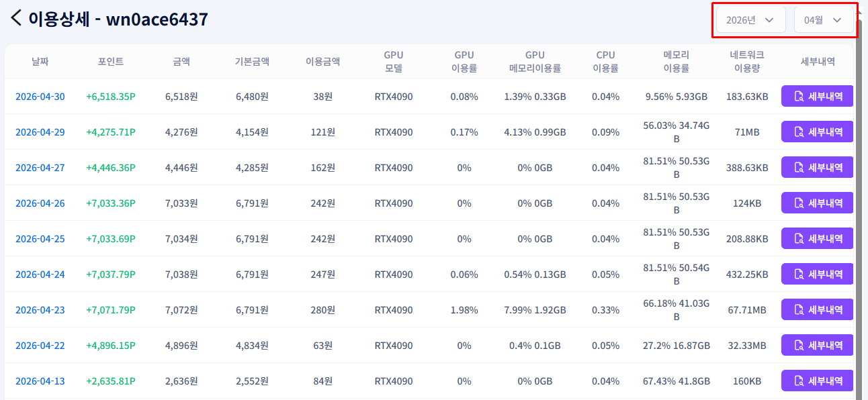Click the 2026-04-22 date link

pyautogui.click(x=40, y=346)
